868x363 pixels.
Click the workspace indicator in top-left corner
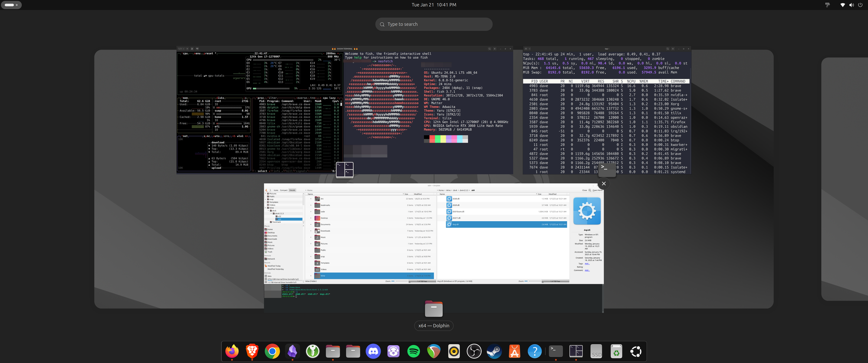11,5
